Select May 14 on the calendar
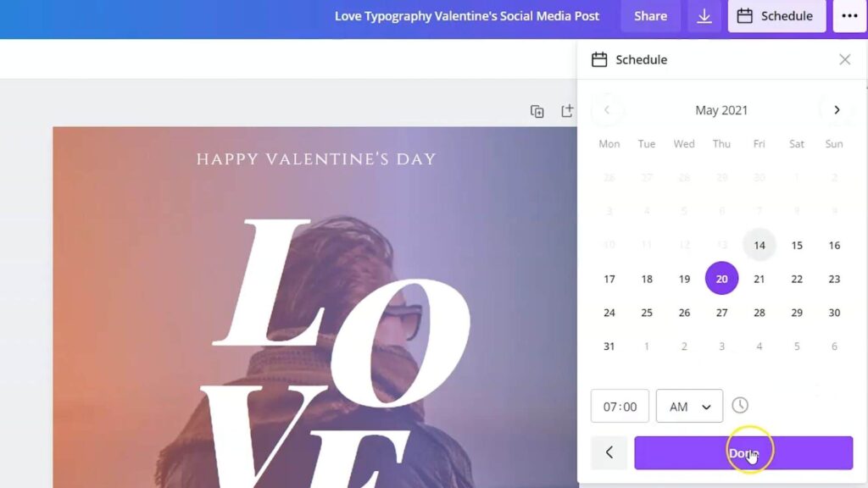Viewport: 868px width, 488px height. click(759, 245)
